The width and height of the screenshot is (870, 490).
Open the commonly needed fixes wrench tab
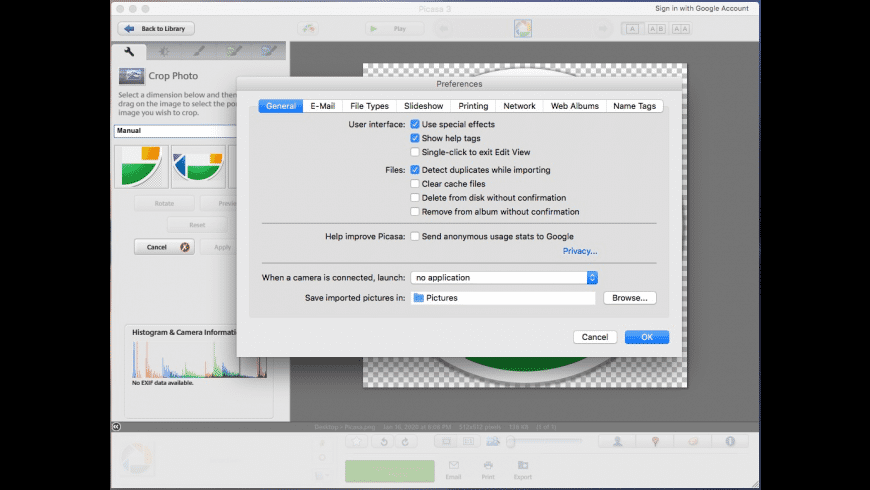pos(129,52)
